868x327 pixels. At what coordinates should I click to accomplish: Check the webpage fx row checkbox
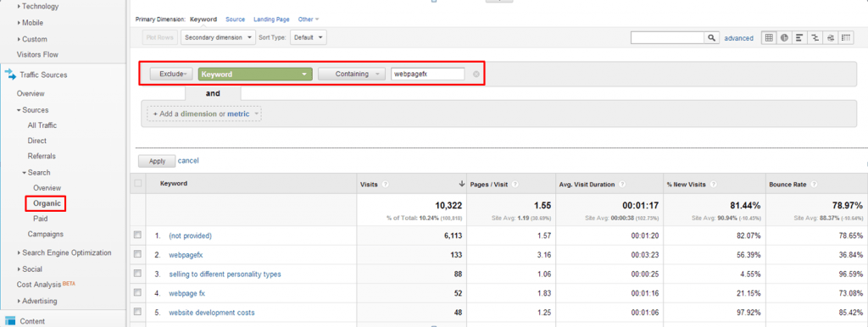pyautogui.click(x=138, y=293)
